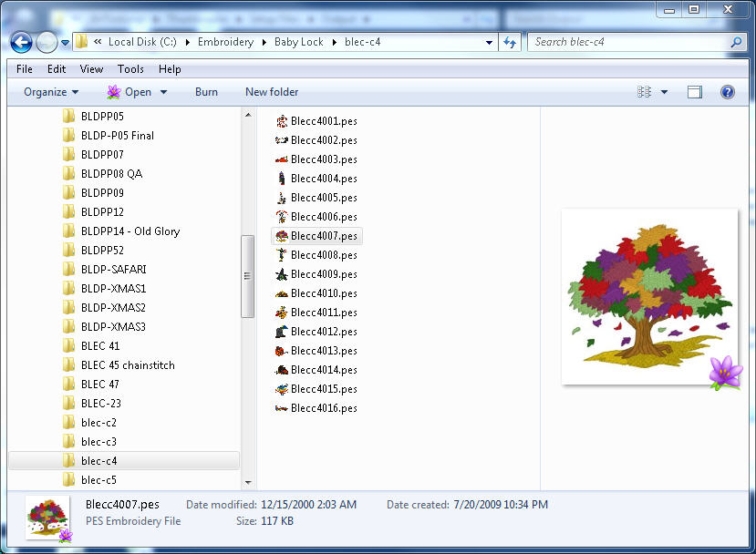This screenshot has height=554, width=756.
Task: Select the Blecc4001.pes file icon
Action: (x=282, y=121)
